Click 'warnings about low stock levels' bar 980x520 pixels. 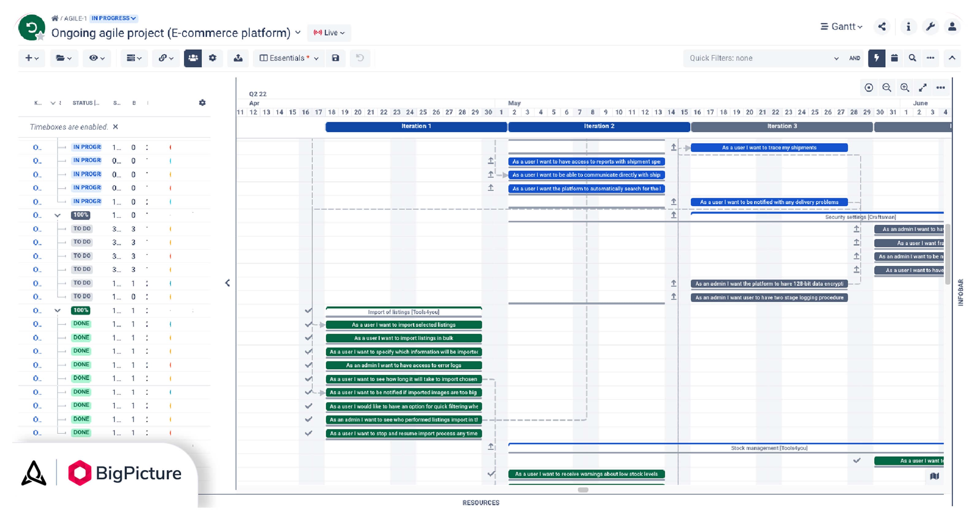coord(586,474)
